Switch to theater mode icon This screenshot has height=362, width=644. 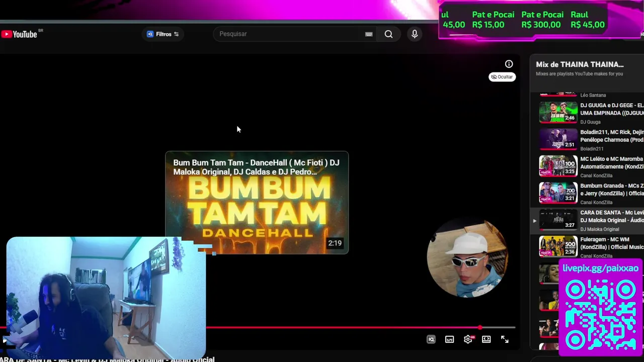[x=486, y=339]
